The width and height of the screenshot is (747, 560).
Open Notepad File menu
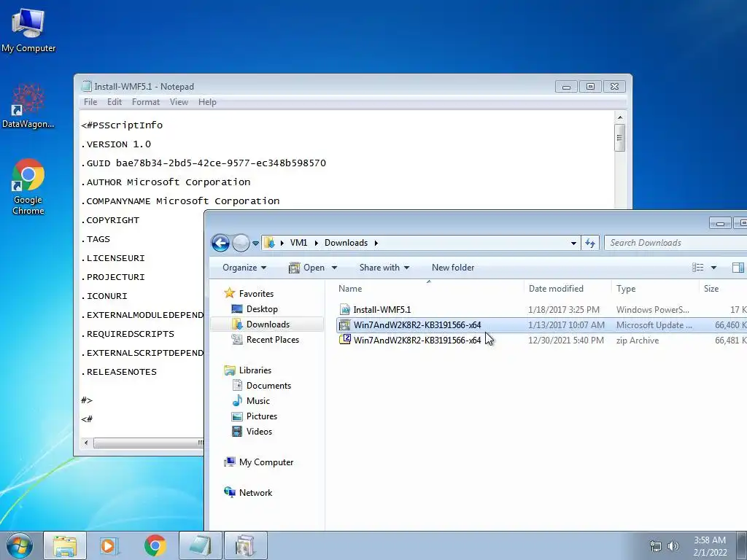click(90, 102)
